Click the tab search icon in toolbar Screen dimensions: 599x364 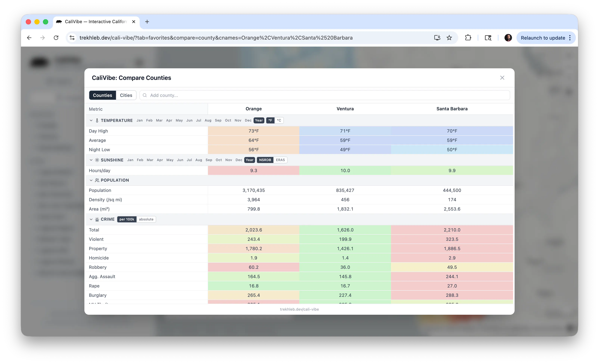point(488,38)
